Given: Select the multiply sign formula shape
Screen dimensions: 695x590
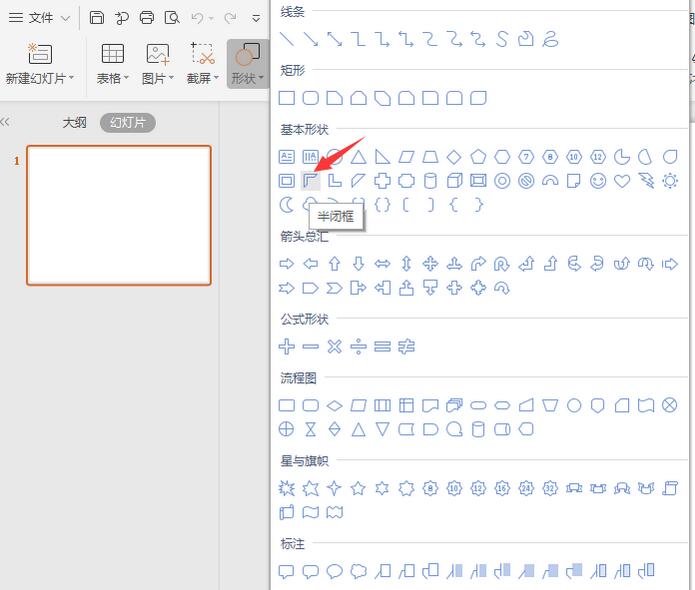Looking at the screenshot, I should tap(334, 347).
